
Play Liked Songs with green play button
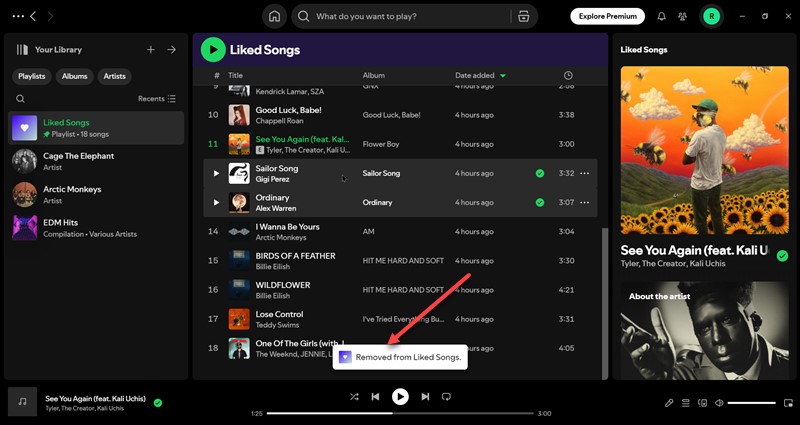pos(213,49)
